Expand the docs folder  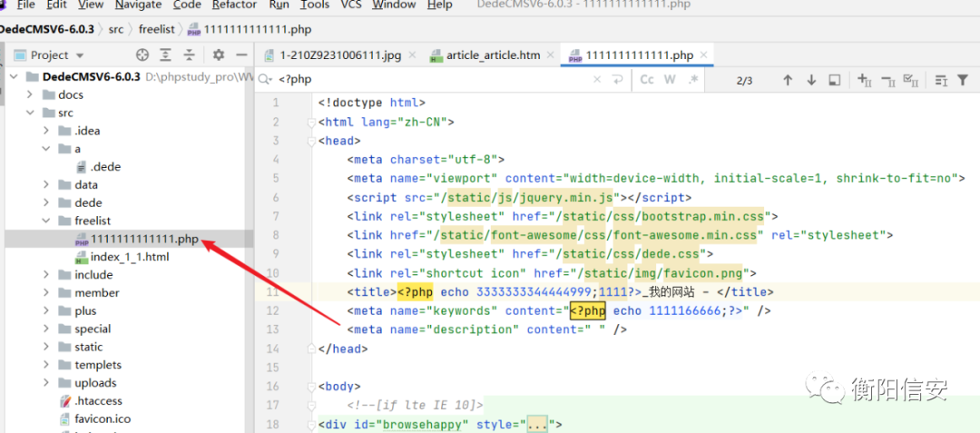[x=29, y=95]
